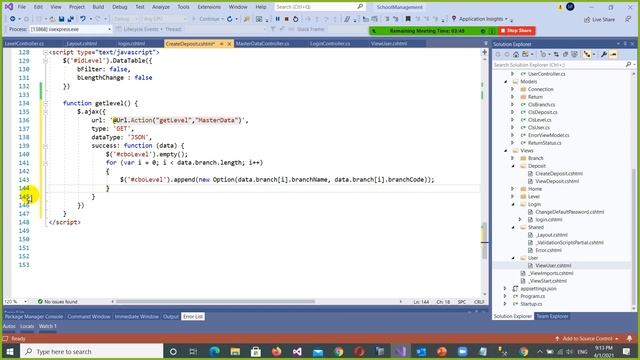Screen dimensions: 640x360
Task: Click the Live Share button
Action: (599, 19)
